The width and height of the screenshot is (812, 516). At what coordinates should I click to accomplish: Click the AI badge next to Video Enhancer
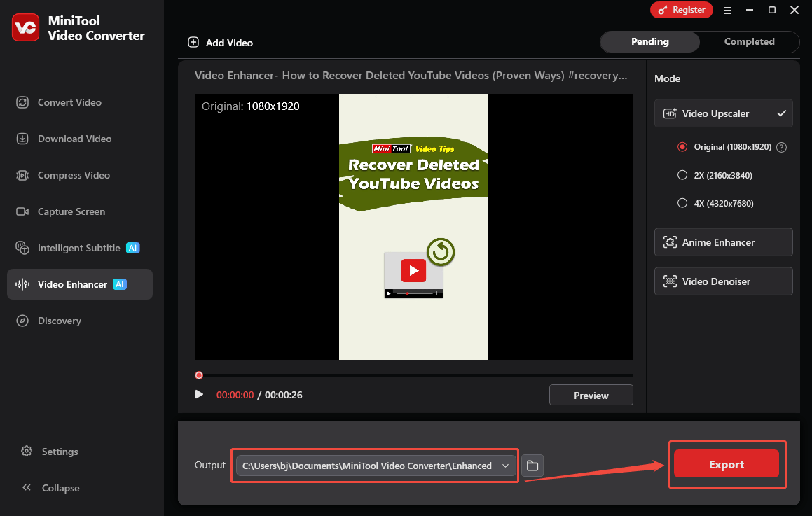click(120, 284)
